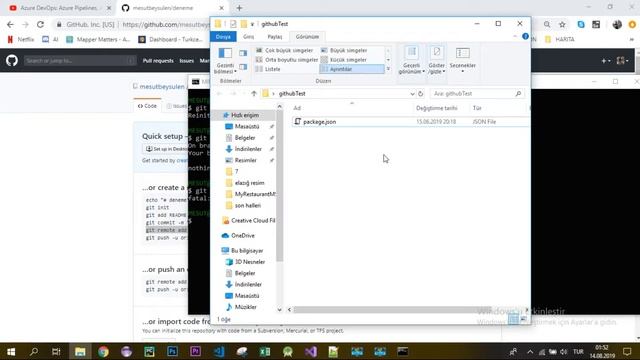Open the Netflix bookmark
Viewport: 640px width, 360px height.
(21, 39)
